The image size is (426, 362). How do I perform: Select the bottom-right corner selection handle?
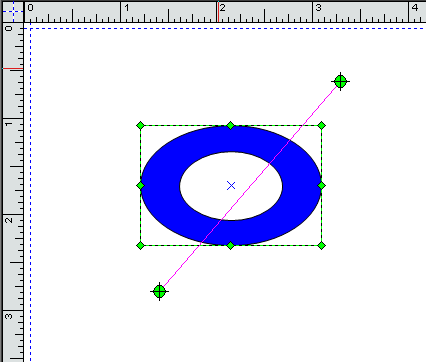(321, 246)
